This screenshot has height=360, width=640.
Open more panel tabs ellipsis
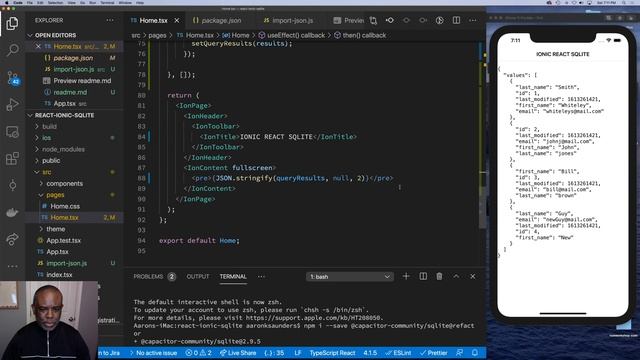click(x=261, y=276)
